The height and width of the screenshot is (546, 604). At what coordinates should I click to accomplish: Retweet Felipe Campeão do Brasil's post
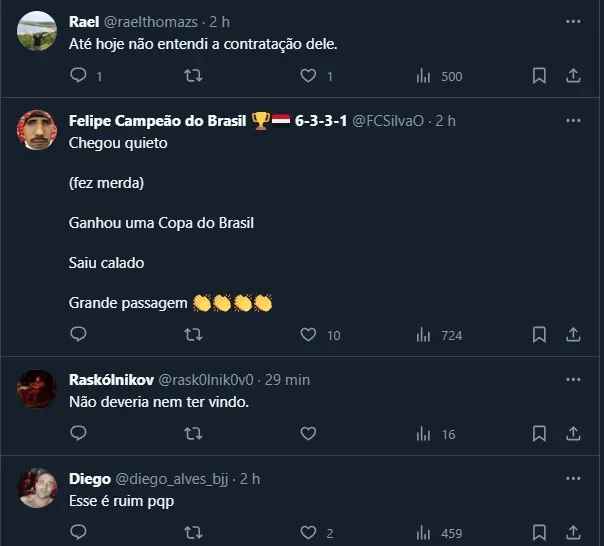tap(195, 335)
